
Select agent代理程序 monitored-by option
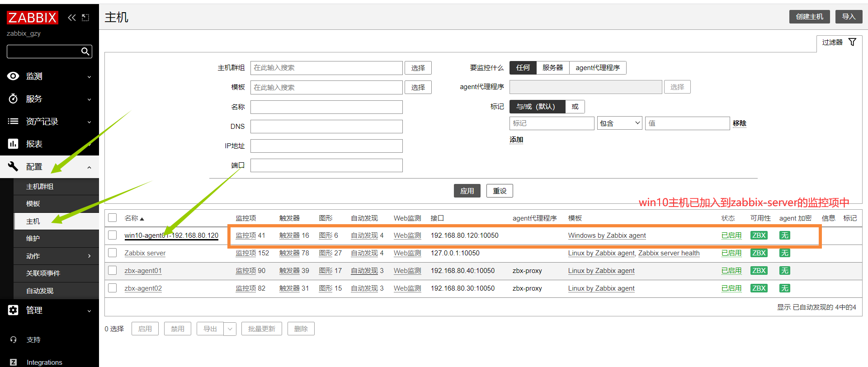598,68
